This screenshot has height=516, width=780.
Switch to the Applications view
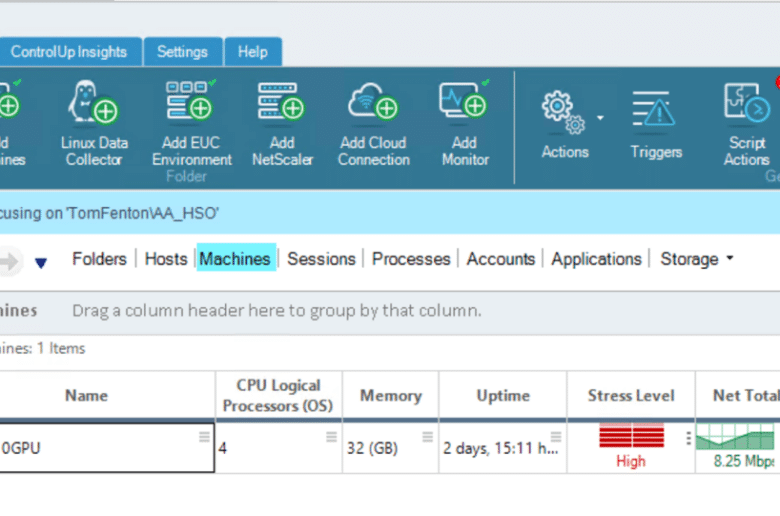(596, 259)
